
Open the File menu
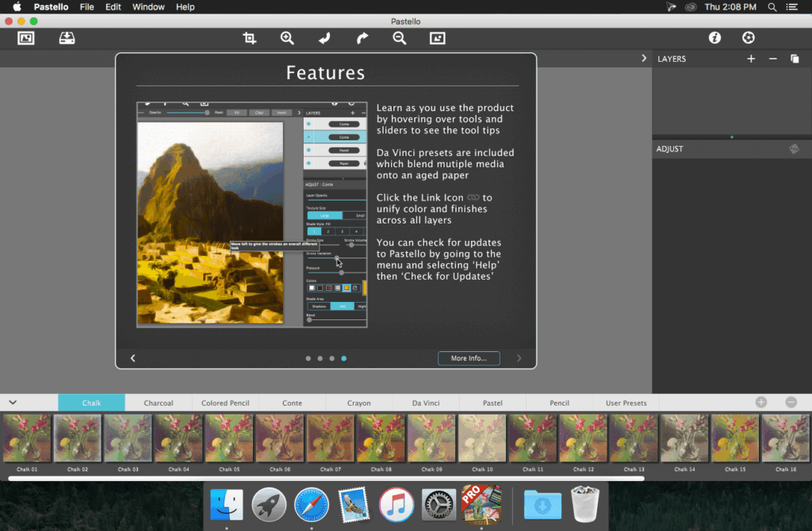[87, 6]
